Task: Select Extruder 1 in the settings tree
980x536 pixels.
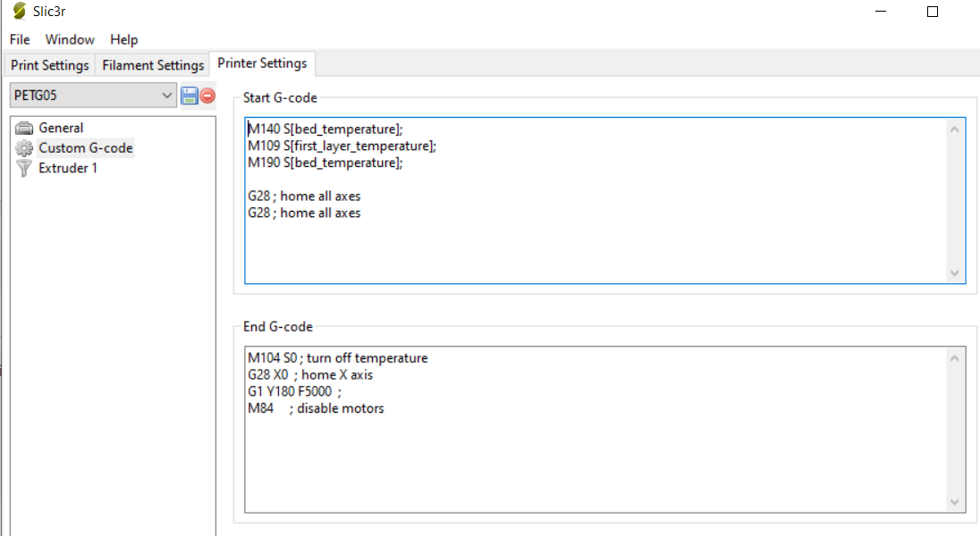Action: pos(68,169)
